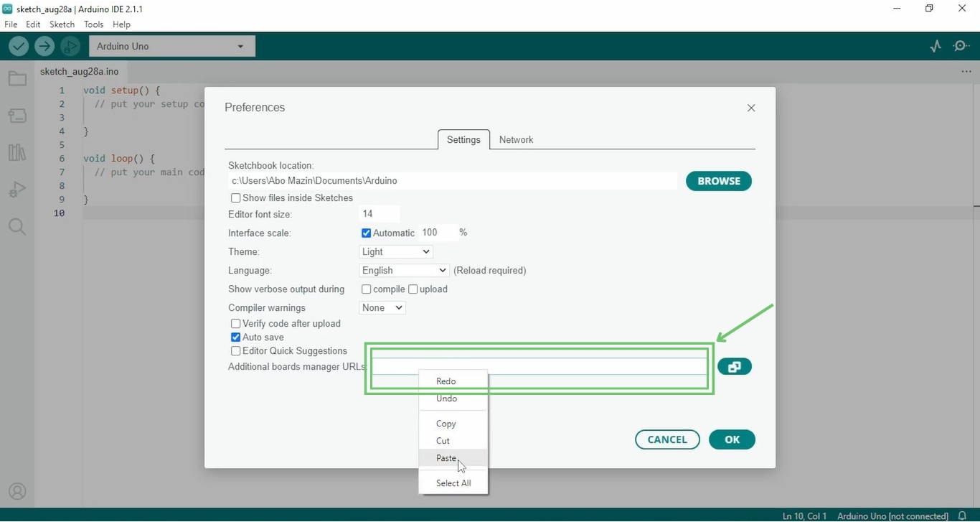Open the Compiler warnings dropdown
The width and height of the screenshot is (980, 522).
pyautogui.click(x=382, y=307)
